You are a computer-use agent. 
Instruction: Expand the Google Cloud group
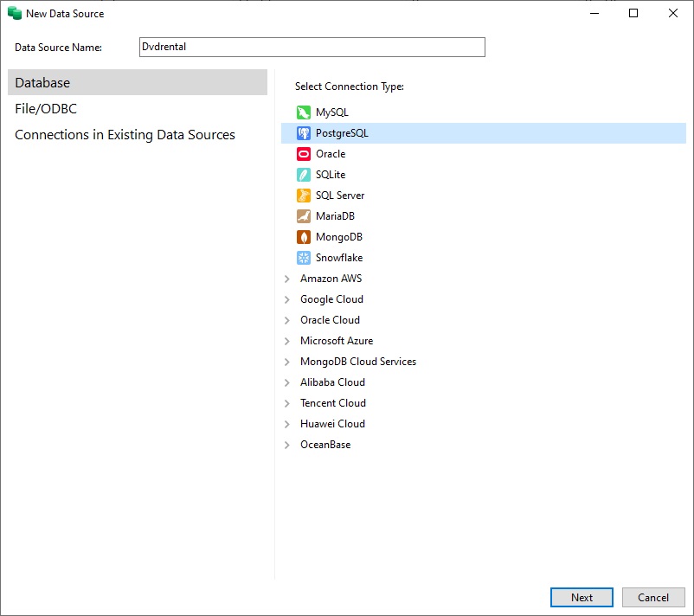pos(286,299)
